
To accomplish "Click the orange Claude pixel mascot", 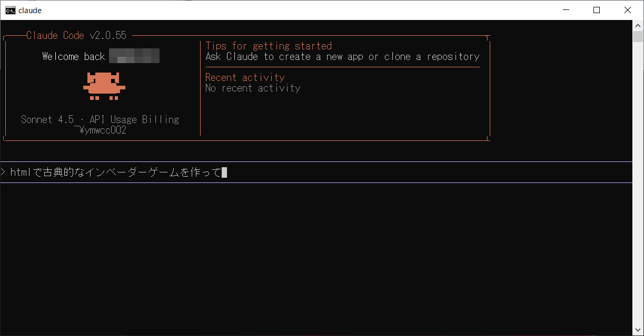I will click(x=104, y=86).
